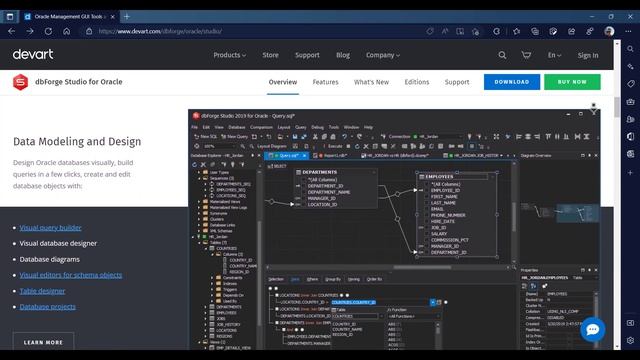This screenshot has height=360, width=640.
Task: Switch to the Editions tab
Action: coord(417,82)
